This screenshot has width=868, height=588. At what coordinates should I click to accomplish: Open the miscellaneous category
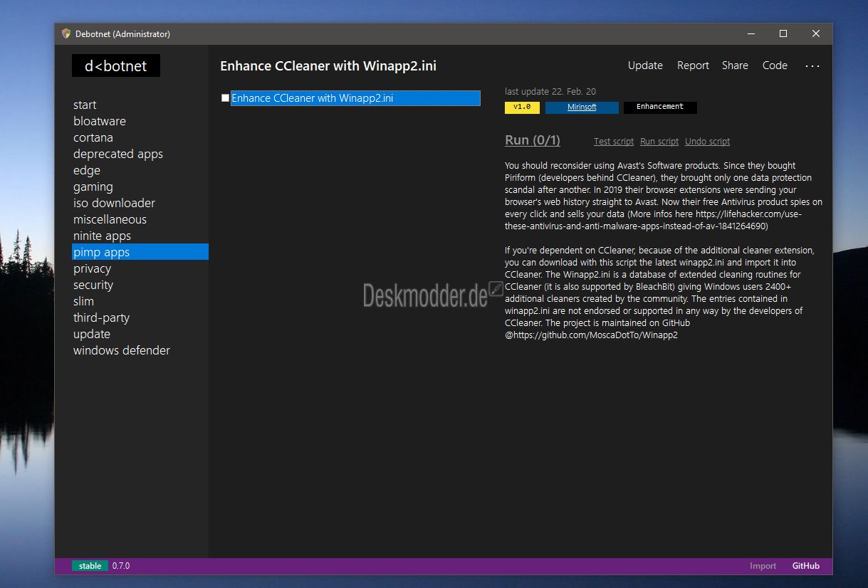(110, 219)
